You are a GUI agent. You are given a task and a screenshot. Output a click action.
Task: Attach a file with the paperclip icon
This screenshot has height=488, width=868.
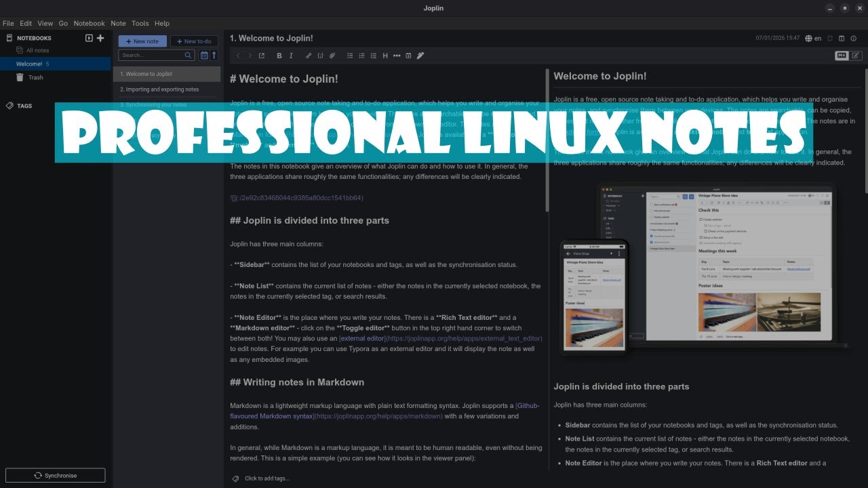332,56
